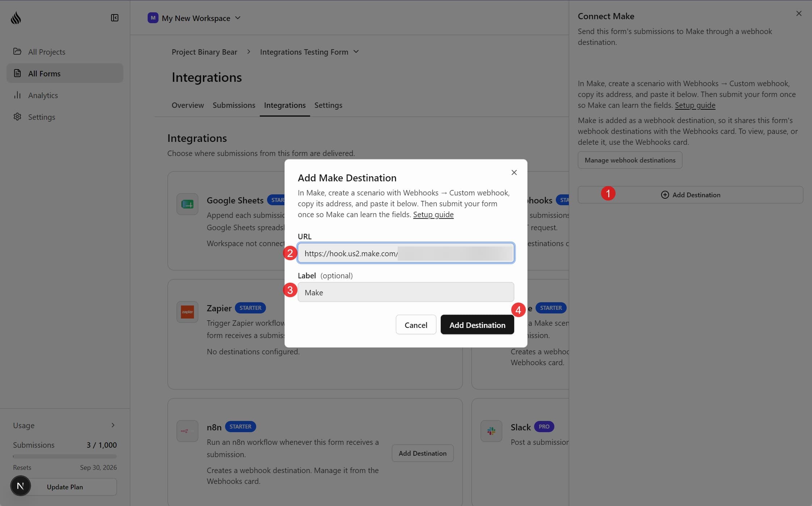Click the n8n STARTER badge
Screen dimensions: 812x506
coord(240,426)
